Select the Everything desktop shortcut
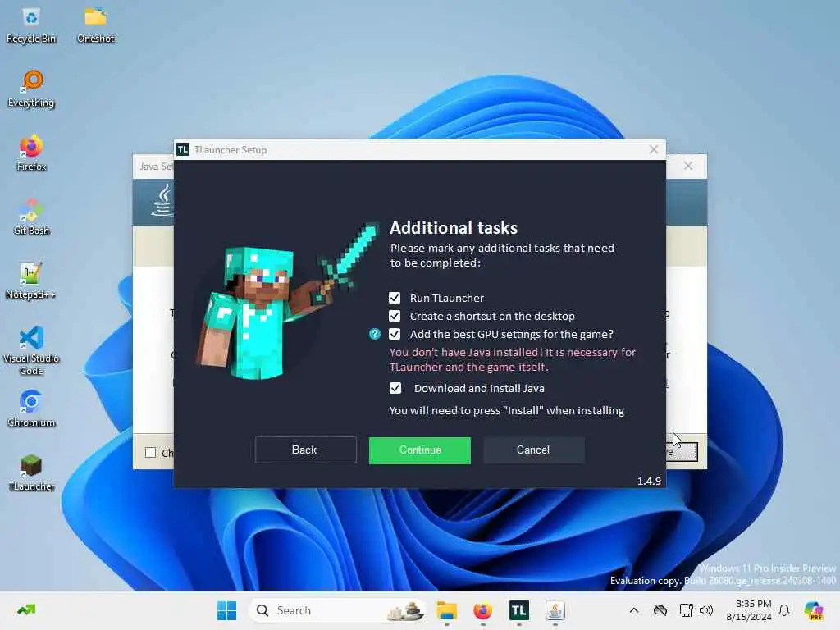The image size is (840, 630). (31, 89)
